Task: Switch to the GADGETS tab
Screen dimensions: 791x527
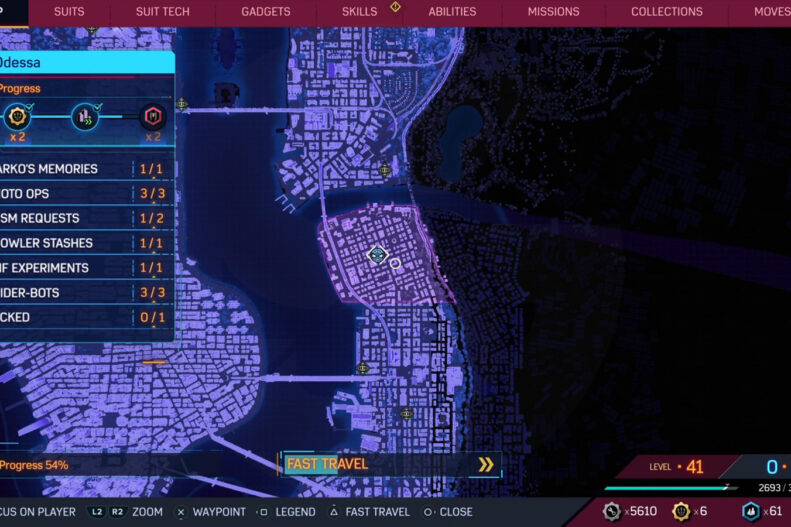Action: tap(266, 12)
